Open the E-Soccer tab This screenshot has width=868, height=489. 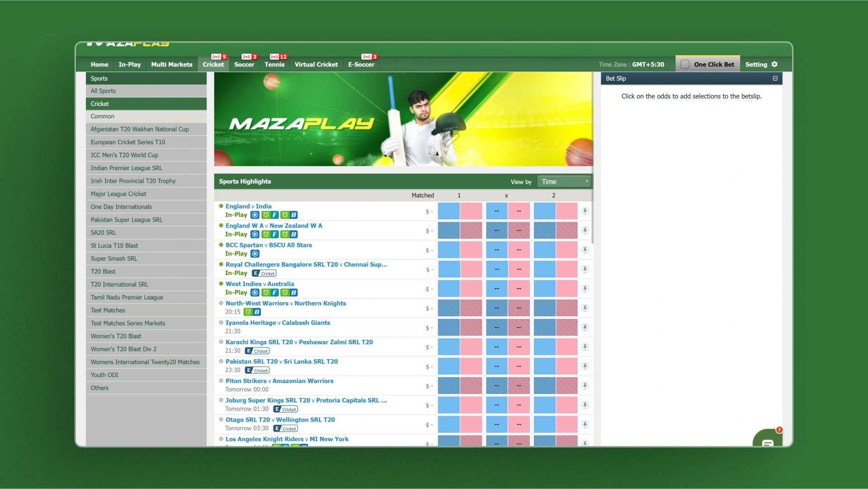coord(361,65)
